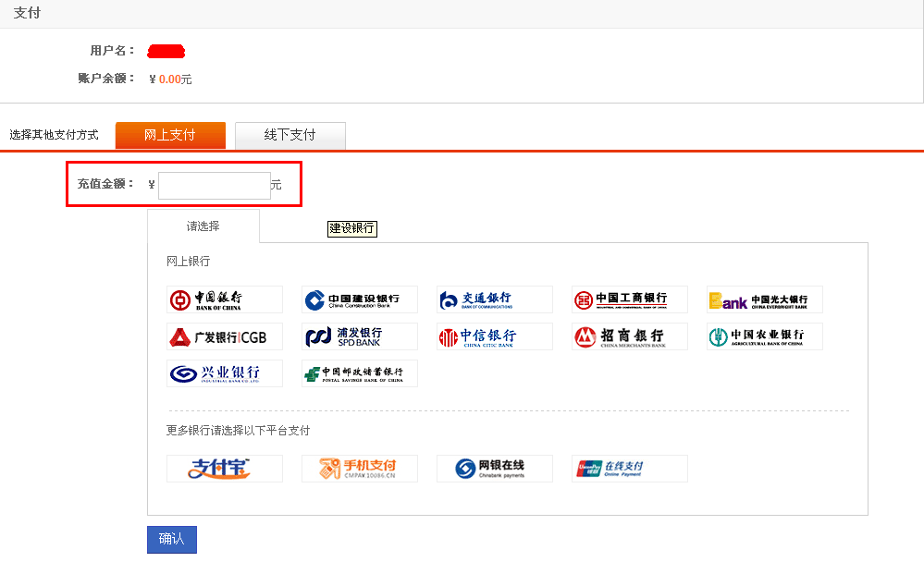Choose Agricultural Bank of China logo
Screen dimensions: 924x574
click(x=764, y=336)
